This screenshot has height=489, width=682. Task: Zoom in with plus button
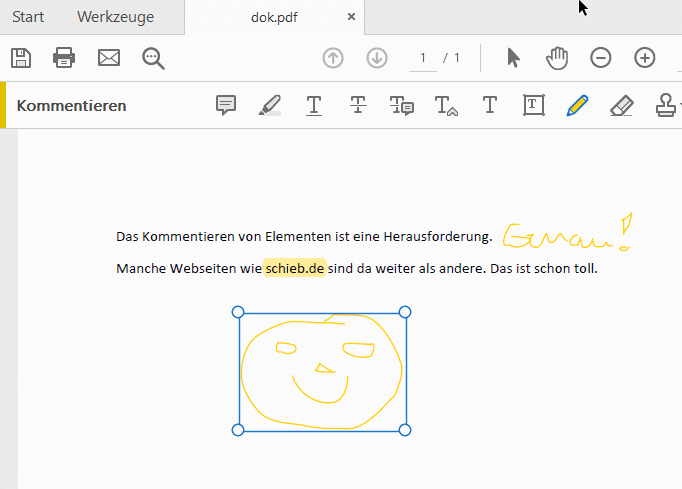[645, 58]
